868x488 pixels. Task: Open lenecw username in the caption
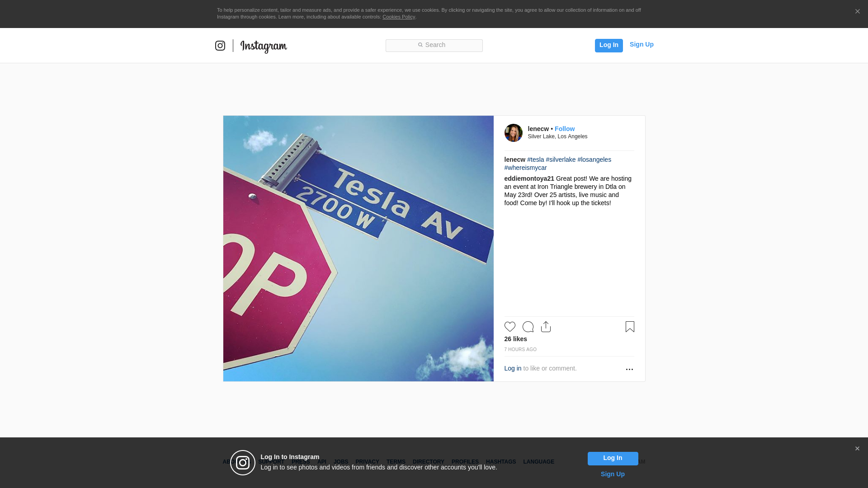pyautogui.click(x=514, y=160)
